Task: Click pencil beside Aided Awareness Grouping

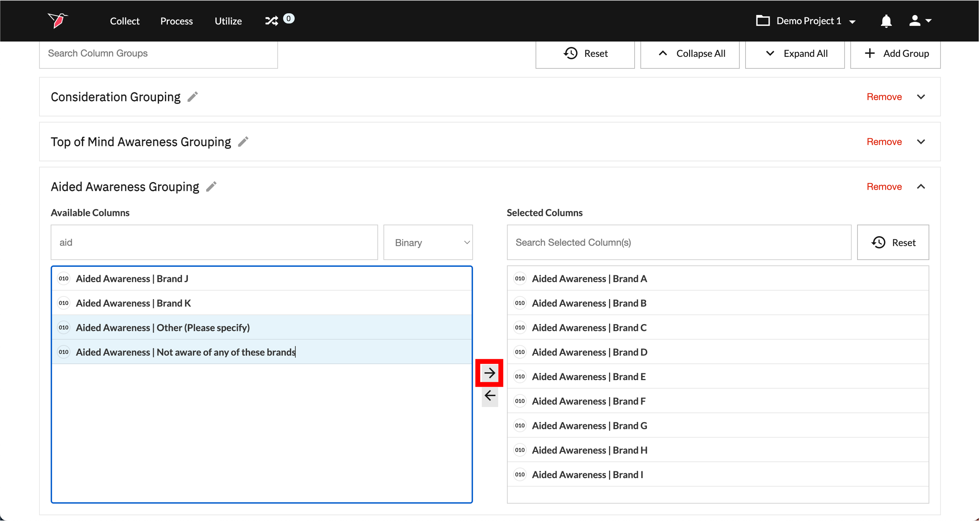Action: coord(211,186)
